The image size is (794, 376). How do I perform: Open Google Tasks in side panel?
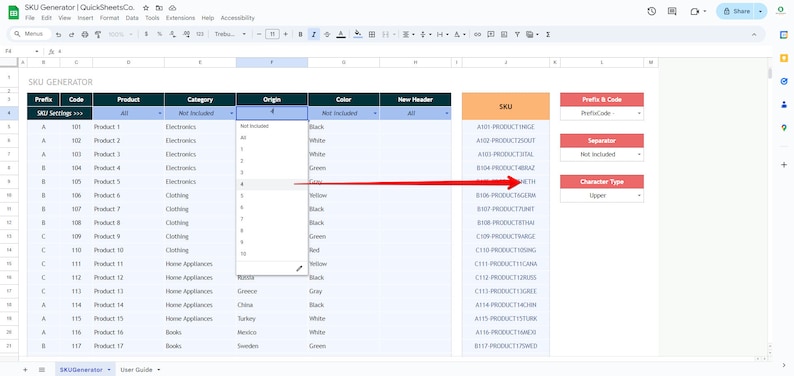click(x=783, y=81)
